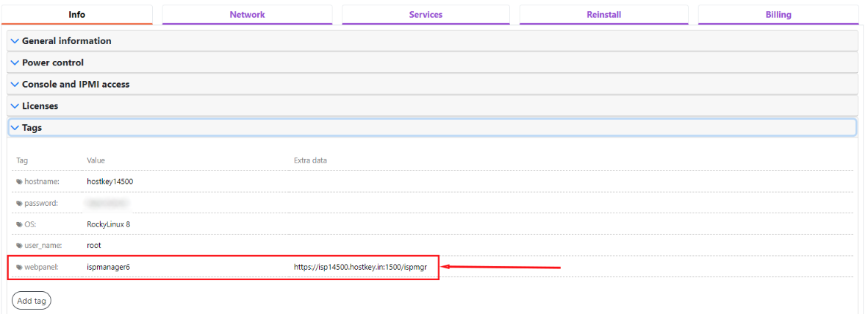The width and height of the screenshot is (868, 314).
Task: Click the tag icon beside hostname
Action: coord(19,182)
